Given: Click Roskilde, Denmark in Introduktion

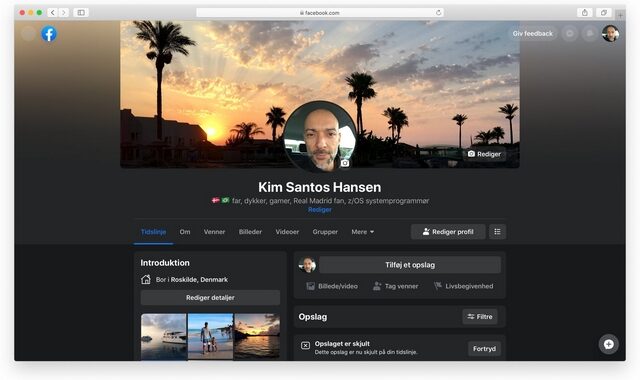Looking at the screenshot, I should [199, 280].
